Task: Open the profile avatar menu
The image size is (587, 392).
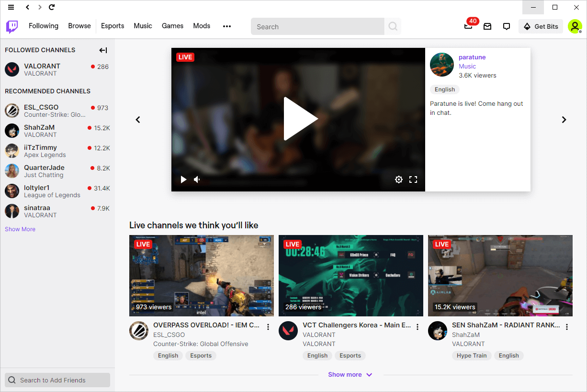Action: tap(575, 26)
